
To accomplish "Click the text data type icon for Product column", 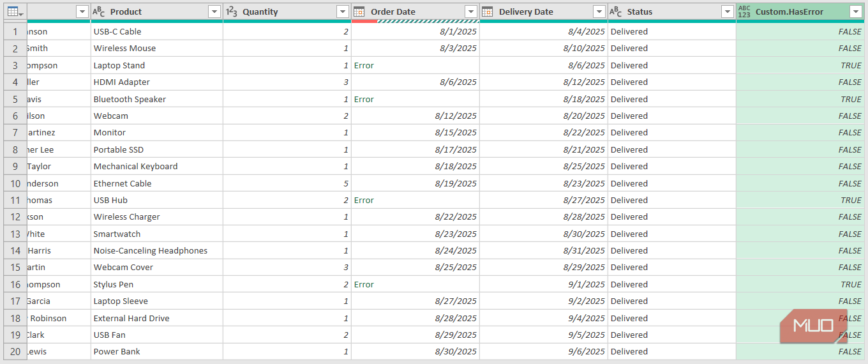I will [x=99, y=11].
